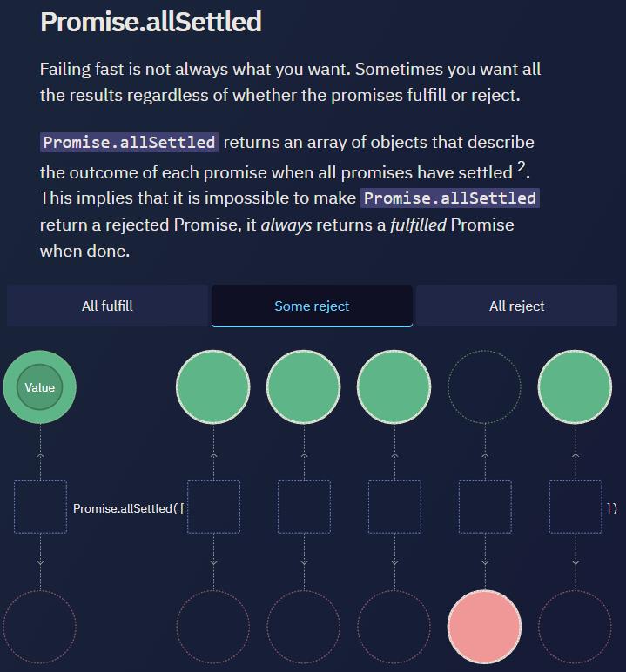Select the "Some reject" tab
The width and height of the screenshot is (626, 672).
pos(312,306)
